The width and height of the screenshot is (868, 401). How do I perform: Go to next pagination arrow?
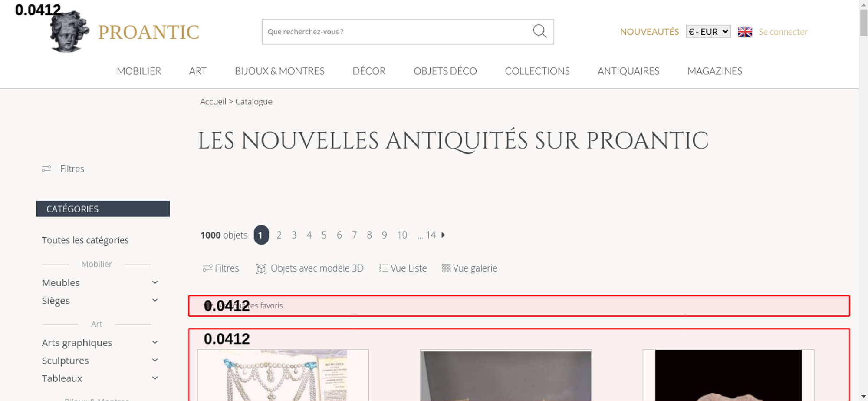pyautogui.click(x=443, y=235)
